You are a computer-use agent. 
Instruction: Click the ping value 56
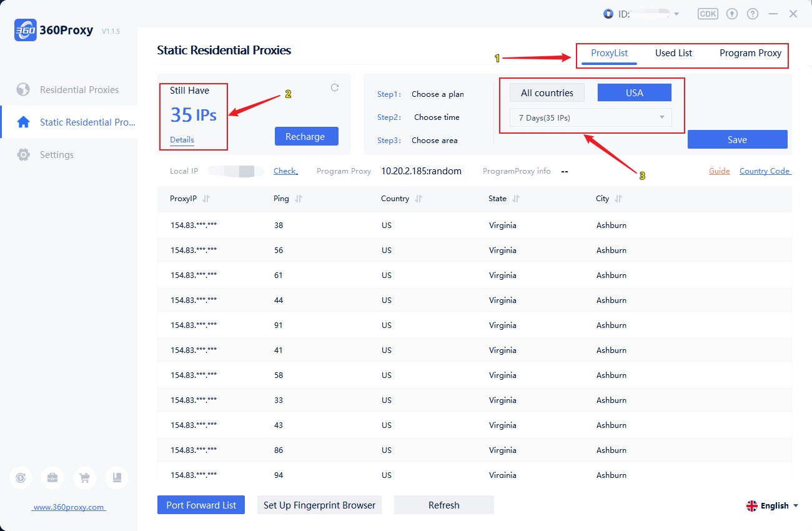279,251
